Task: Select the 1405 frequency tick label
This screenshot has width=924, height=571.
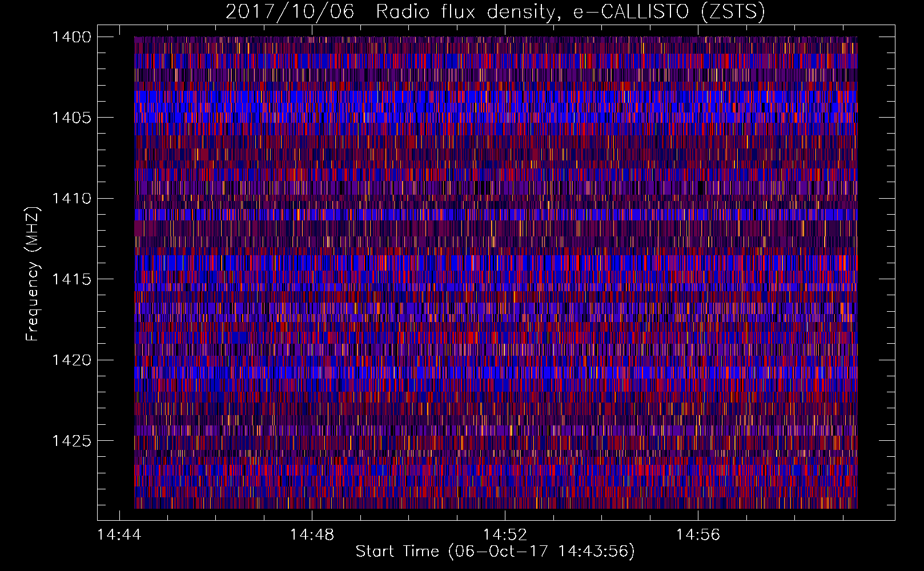Action: [71, 118]
